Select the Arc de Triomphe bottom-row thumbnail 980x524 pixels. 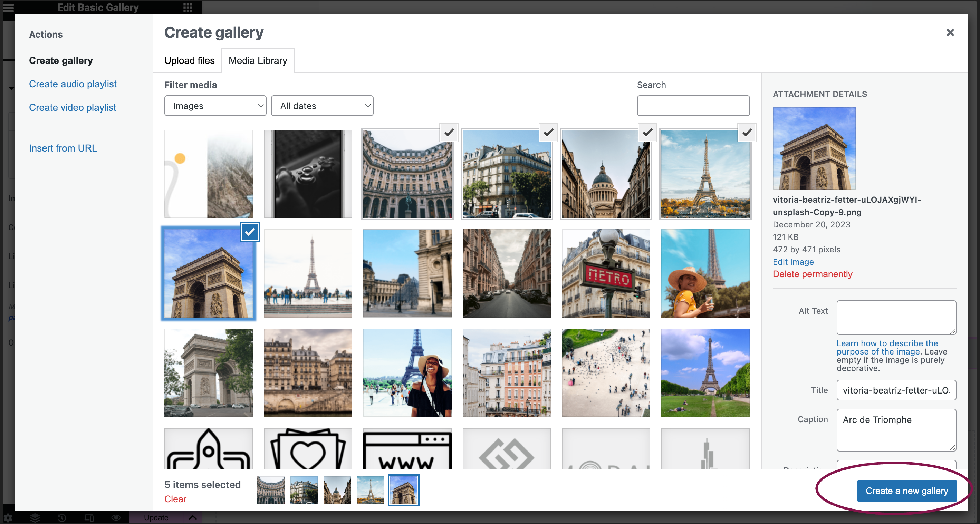[403, 490]
